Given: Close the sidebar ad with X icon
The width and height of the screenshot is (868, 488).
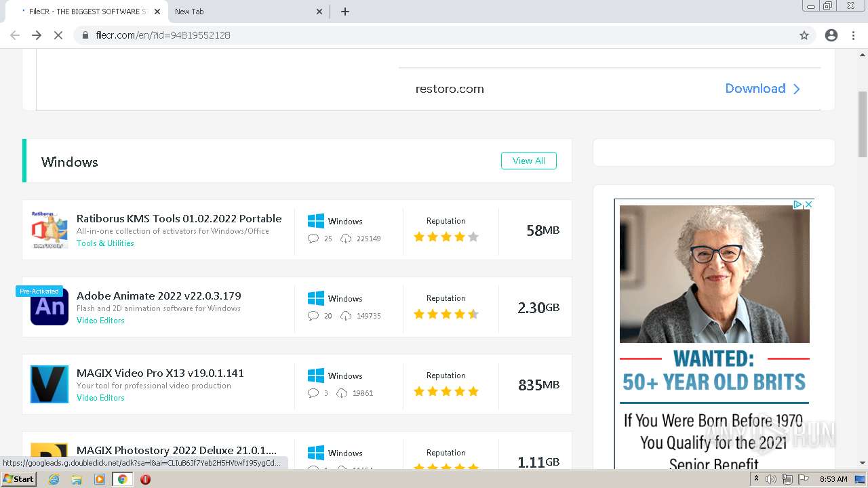Looking at the screenshot, I should [x=808, y=204].
